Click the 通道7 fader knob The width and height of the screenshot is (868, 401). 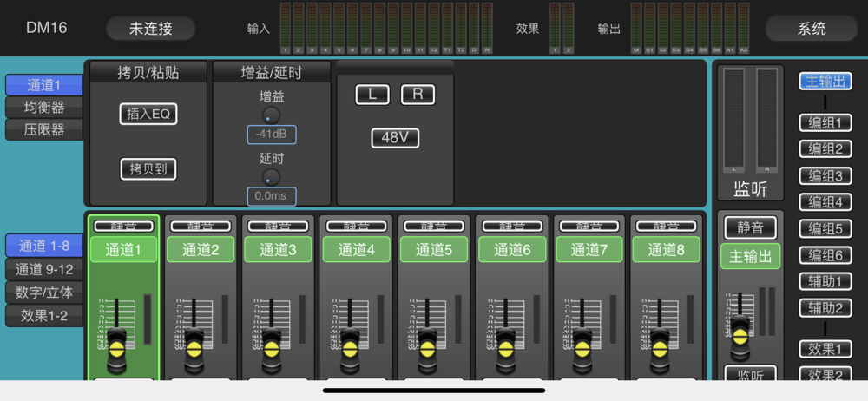click(582, 349)
